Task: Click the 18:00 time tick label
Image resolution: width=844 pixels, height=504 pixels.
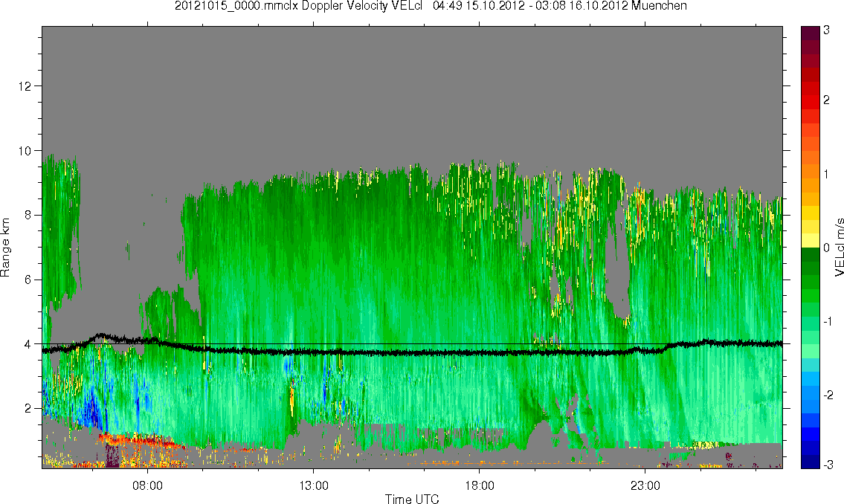Action: pyautogui.click(x=480, y=485)
